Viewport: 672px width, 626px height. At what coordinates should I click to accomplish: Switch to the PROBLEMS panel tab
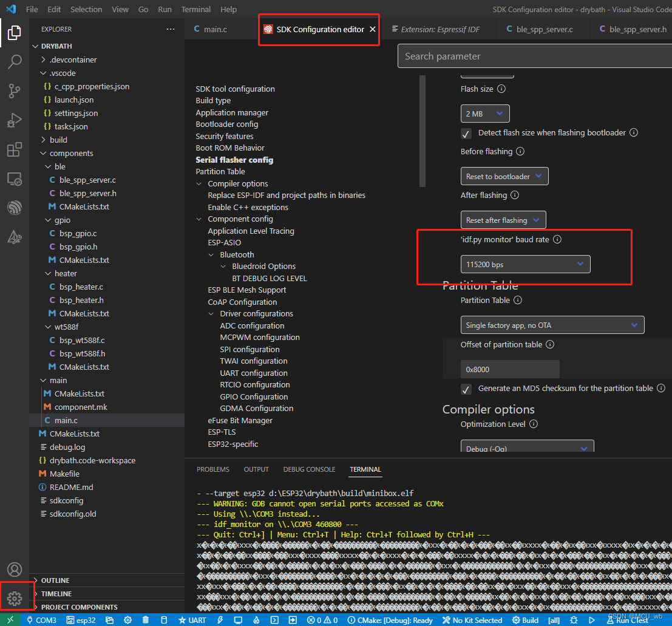[213, 469]
